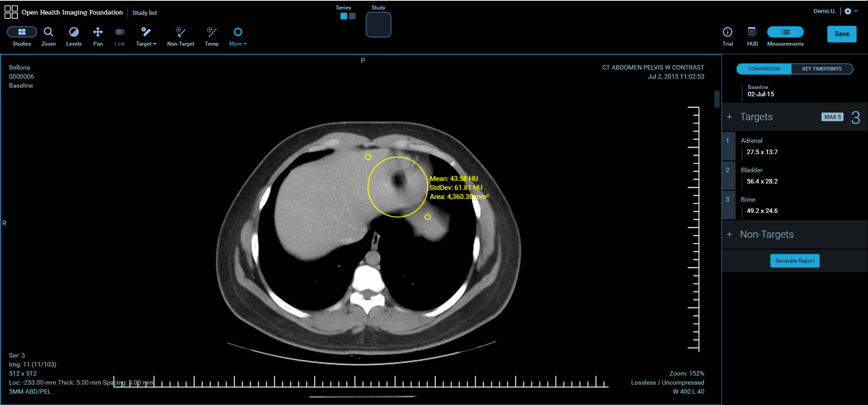Open the OHIF logo grid icon
The image size is (868, 405).
[11, 12]
